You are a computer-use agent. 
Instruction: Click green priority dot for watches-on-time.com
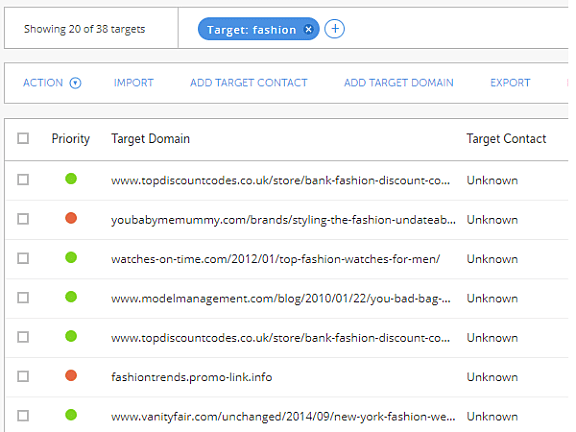pos(71,258)
